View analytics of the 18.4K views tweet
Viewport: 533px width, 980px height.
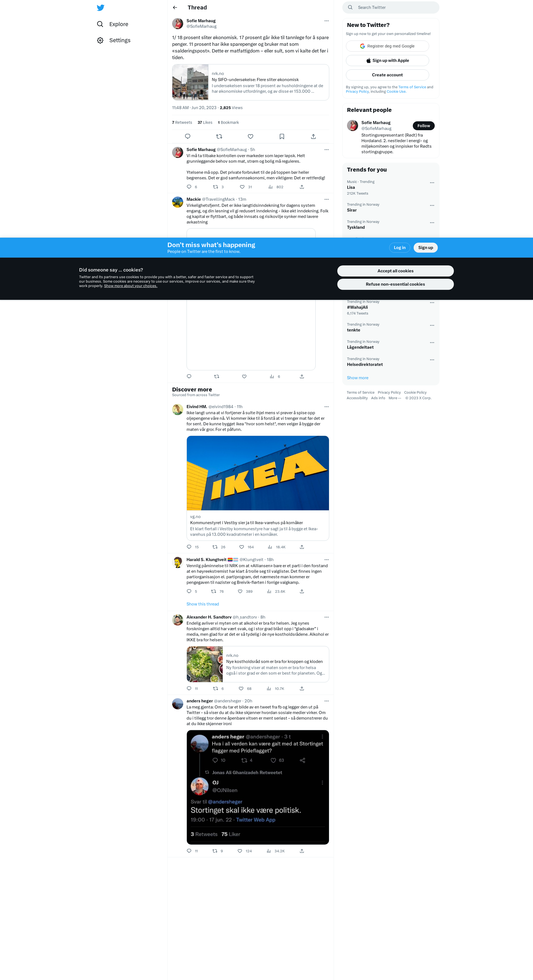276,547
